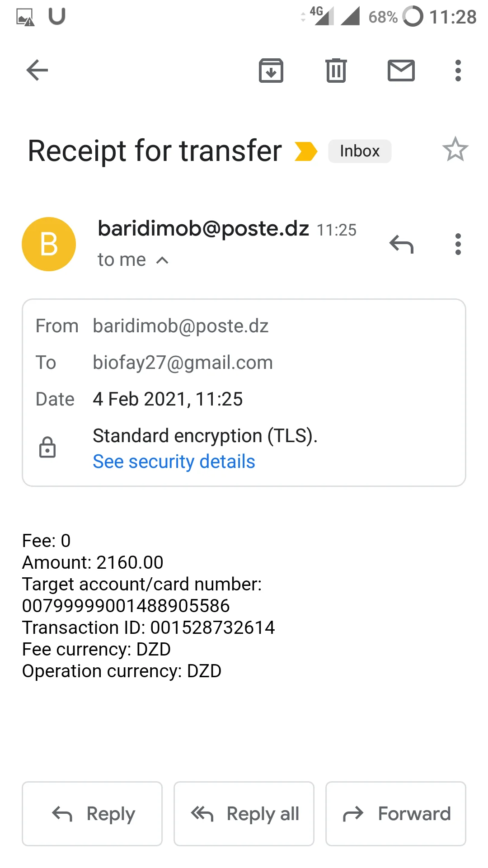The width and height of the screenshot is (488, 868).
Task: Tap the image notification icon in status bar
Action: click(25, 17)
